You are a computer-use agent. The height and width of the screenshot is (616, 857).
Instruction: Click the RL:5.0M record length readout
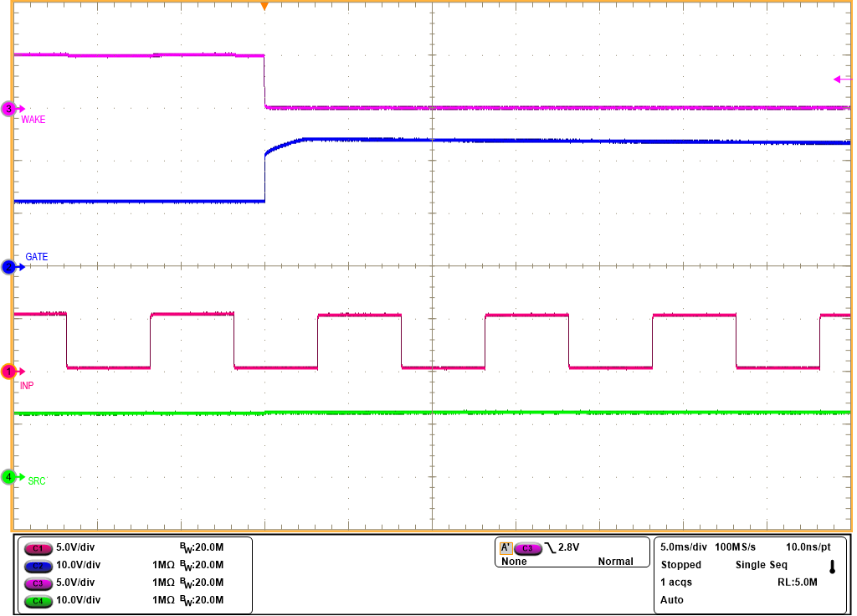point(797,583)
